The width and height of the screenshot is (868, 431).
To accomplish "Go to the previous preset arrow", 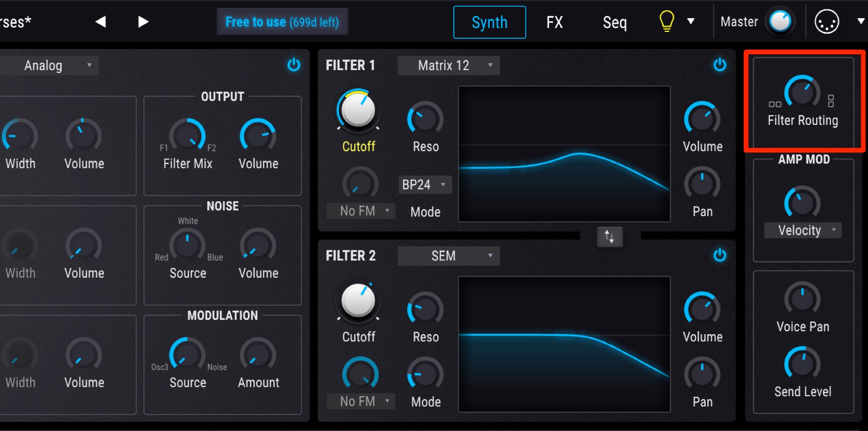I will pyautogui.click(x=100, y=22).
